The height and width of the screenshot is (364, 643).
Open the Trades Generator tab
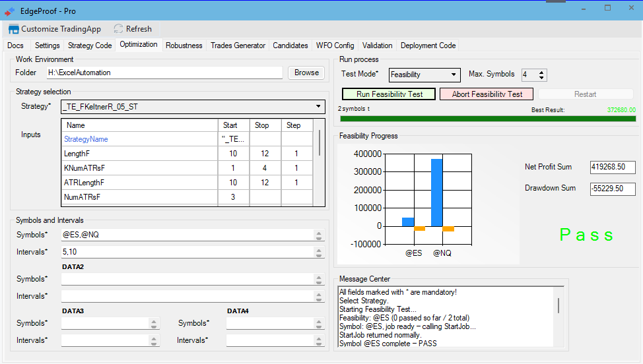tap(238, 45)
